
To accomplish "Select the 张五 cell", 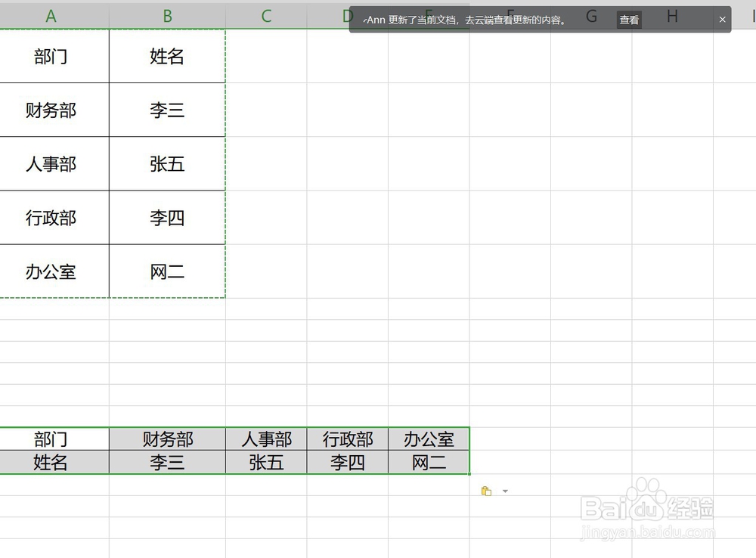I will point(166,164).
